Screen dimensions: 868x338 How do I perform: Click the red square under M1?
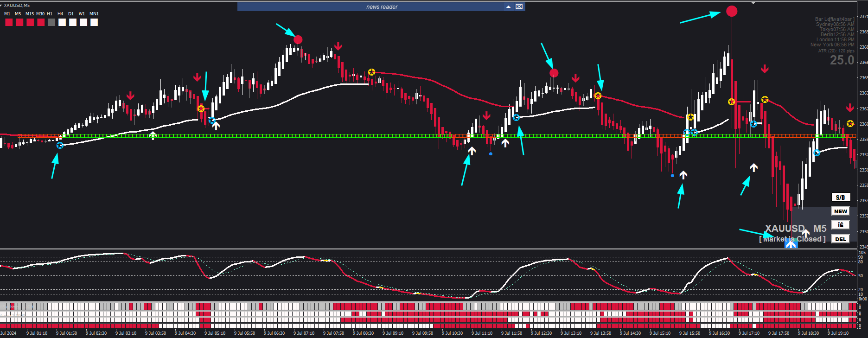pyautogui.click(x=9, y=22)
